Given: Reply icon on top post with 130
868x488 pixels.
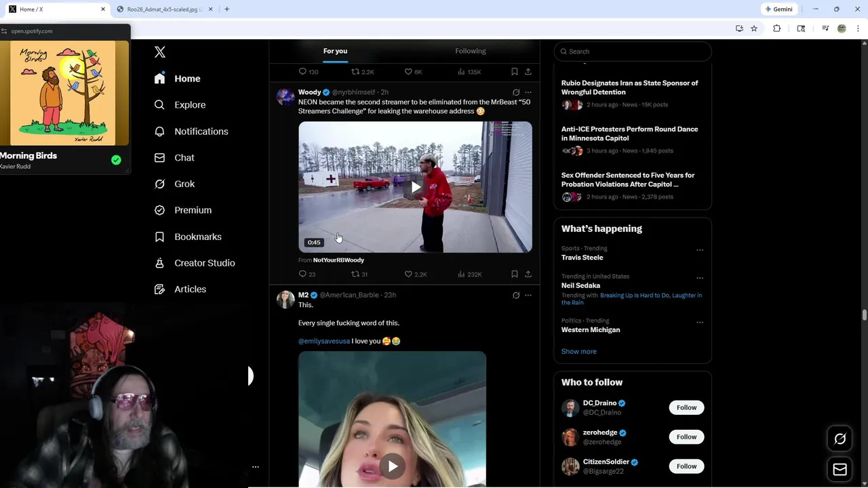Looking at the screenshot, I should coord(302,72).
